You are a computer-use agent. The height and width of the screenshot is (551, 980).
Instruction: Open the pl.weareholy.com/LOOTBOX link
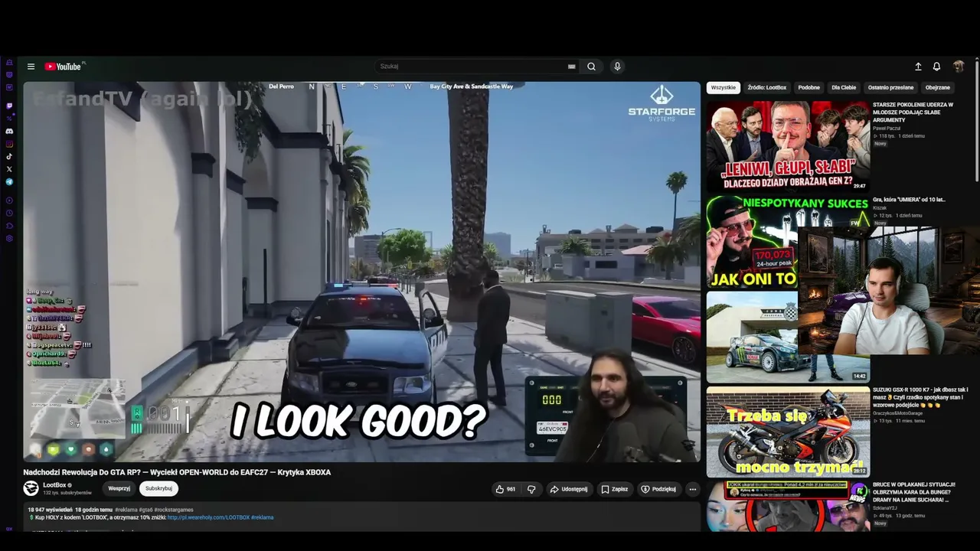[209, 517]
